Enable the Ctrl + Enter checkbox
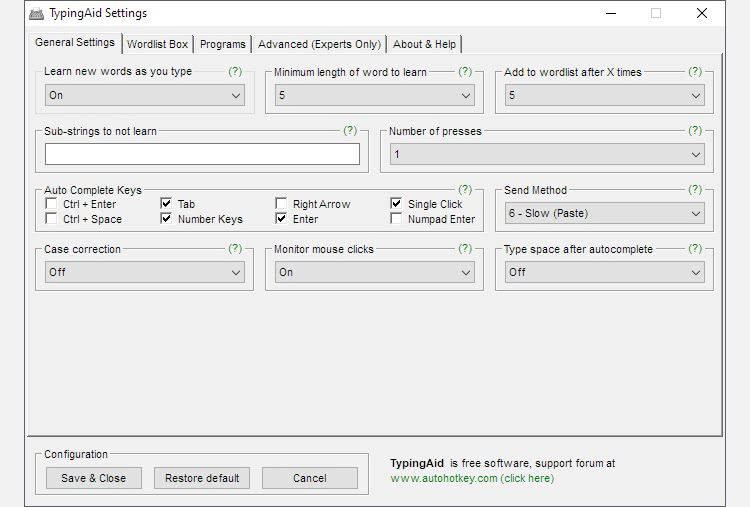The height and width of the screenshot is (507, 750). [52, 205]
